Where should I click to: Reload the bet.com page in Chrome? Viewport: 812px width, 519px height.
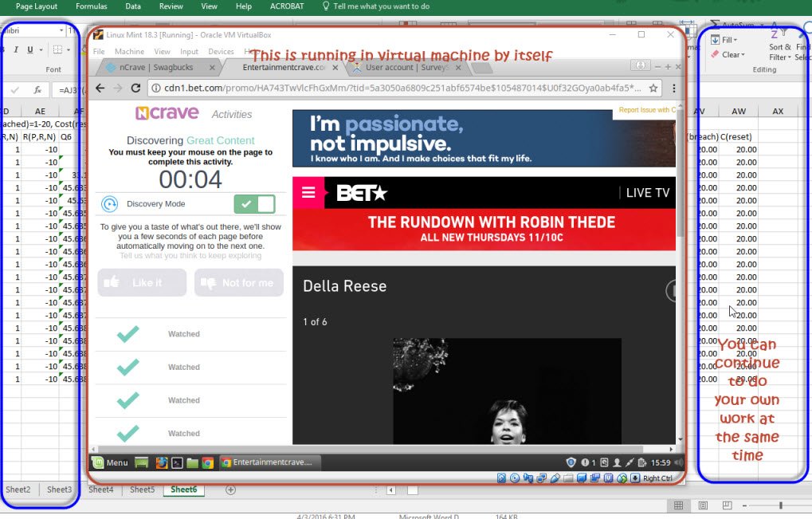coord(135,88)
